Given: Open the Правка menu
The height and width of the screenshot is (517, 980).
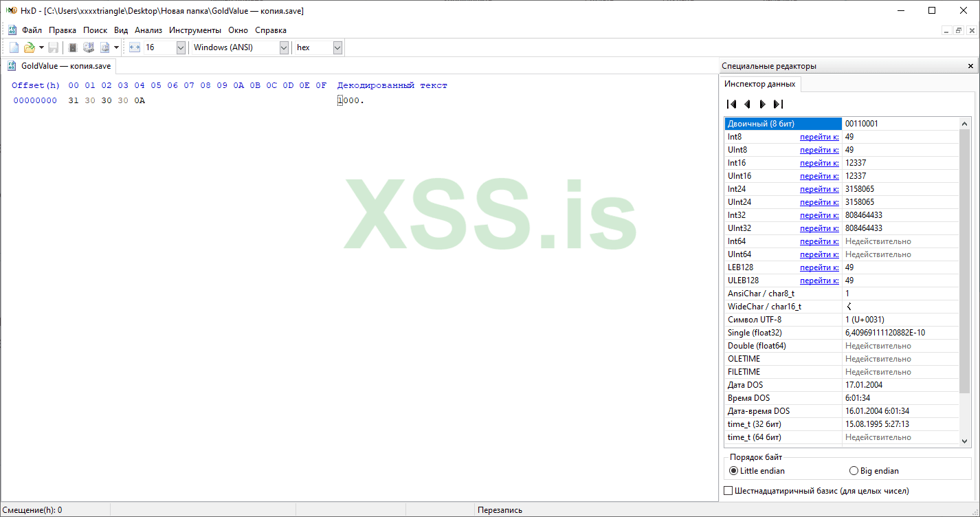Looking at the screenshot, I should pyautogui.click(x=63, y=30).
